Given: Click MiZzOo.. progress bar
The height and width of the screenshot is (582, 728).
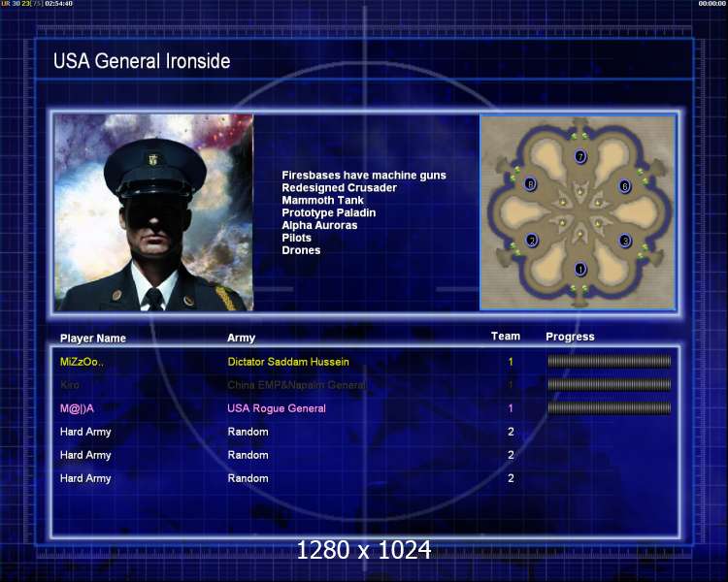Looking at the screenshot, I should pyautogui.click(x=610, y=361).
